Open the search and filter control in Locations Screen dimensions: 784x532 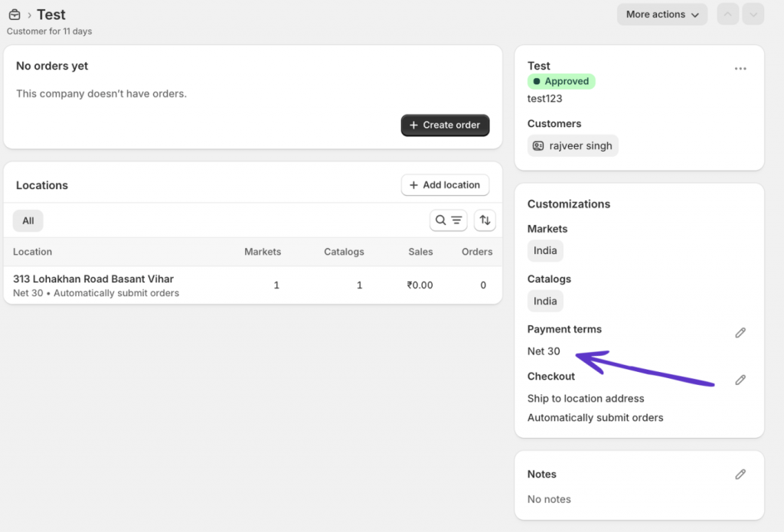click(449, 220)
